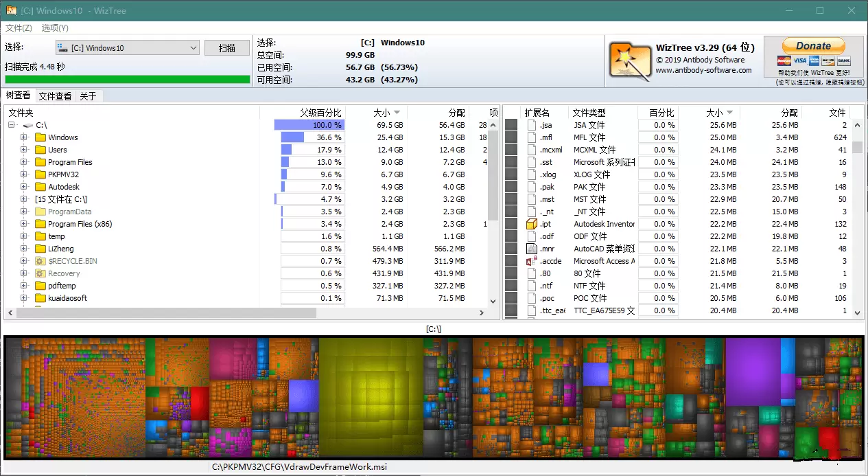
Task: Expand the Autodesk folder node
Action: pyautogui.click(x=24, y=187)
